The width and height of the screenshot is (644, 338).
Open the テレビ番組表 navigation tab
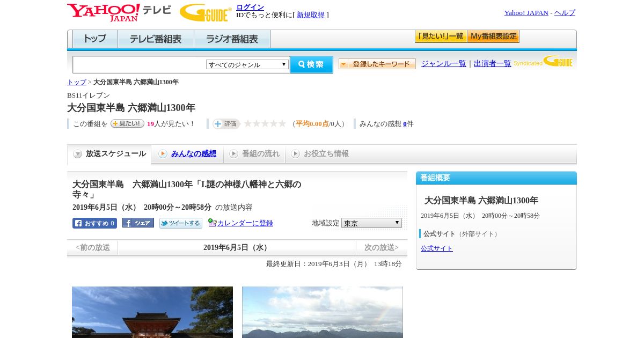[156, 39]
